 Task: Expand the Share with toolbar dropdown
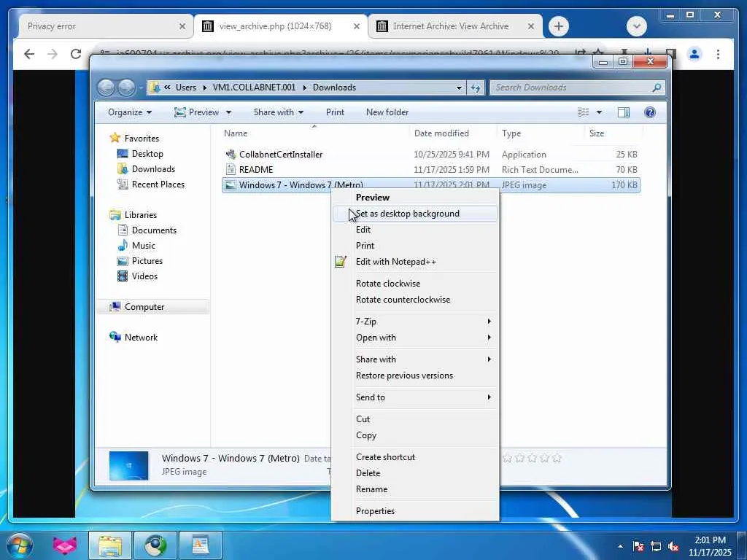pos(278,112)
